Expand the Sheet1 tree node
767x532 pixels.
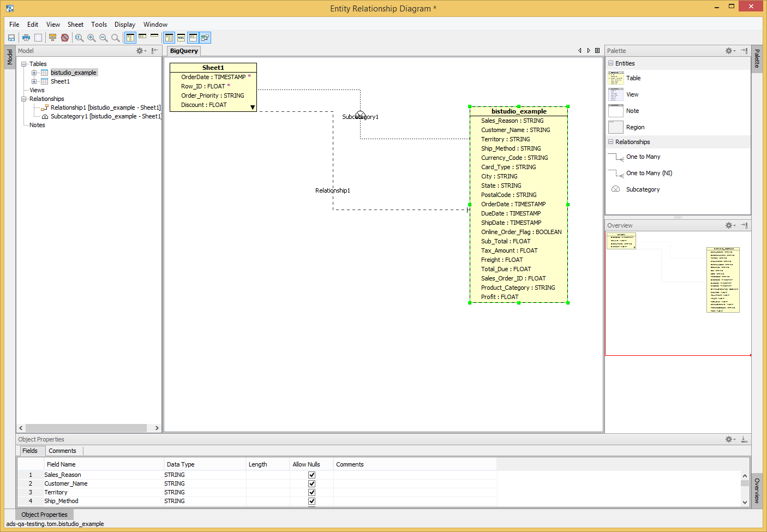[34, 81]
